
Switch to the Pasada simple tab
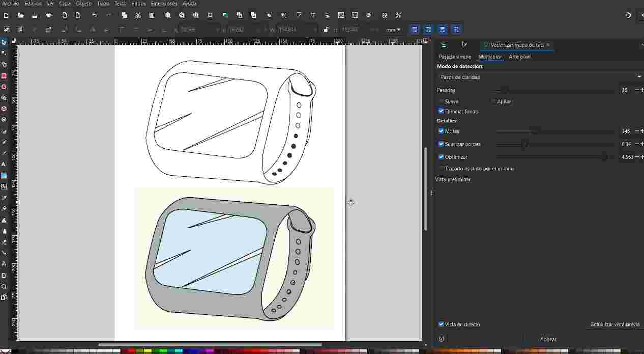(x=455, y=57)
